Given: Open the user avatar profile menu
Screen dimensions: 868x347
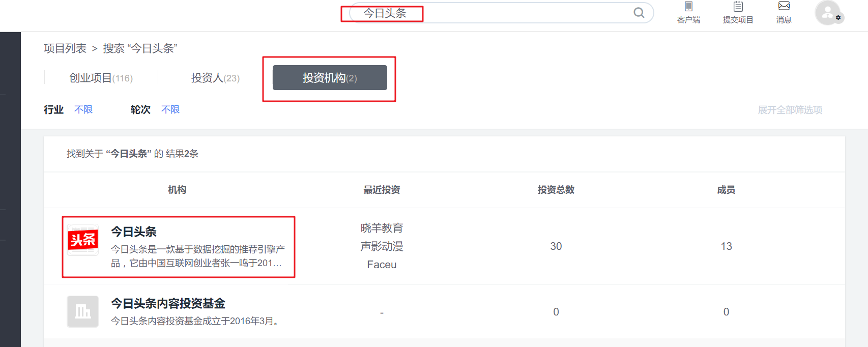Looking at the screenshot, I should (x=828, y=13).
